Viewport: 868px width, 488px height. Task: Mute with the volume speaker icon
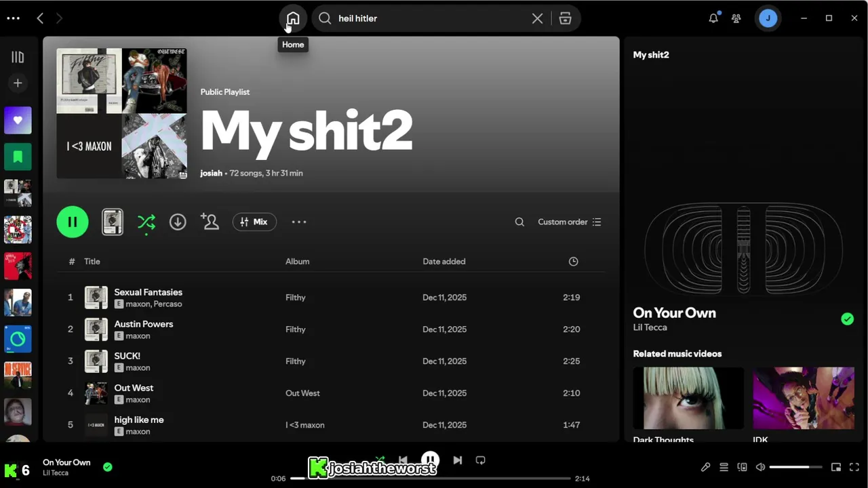click(x=760, y=467)
